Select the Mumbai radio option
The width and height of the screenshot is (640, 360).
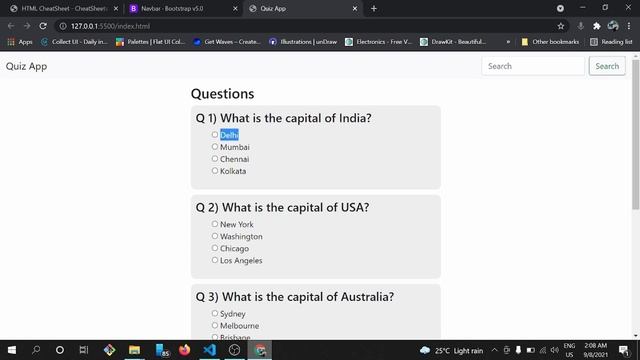(x=215, y=147)
